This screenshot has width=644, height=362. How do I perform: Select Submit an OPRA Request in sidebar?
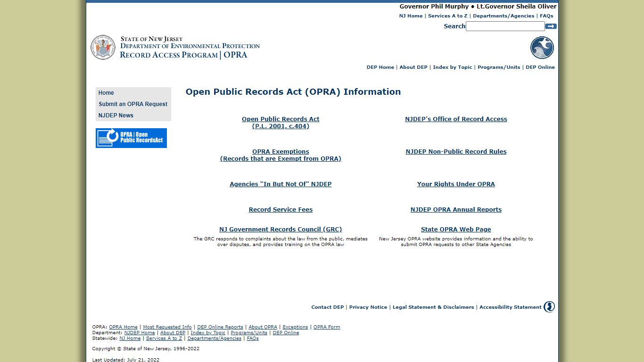pos(133,104)
